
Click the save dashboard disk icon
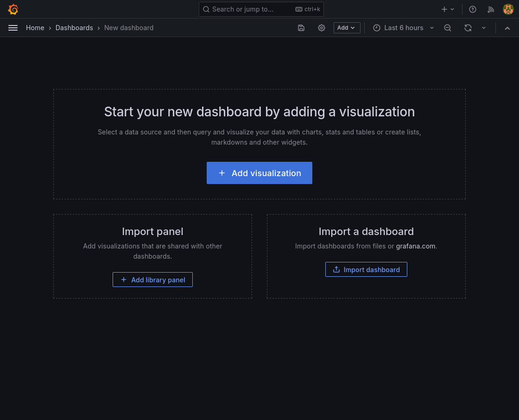click(x=301, y=28)
